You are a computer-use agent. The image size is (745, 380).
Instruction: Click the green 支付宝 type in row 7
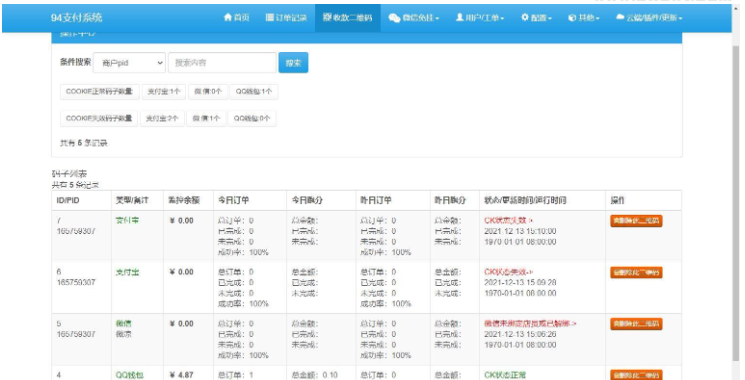click(x=127, y=221)
